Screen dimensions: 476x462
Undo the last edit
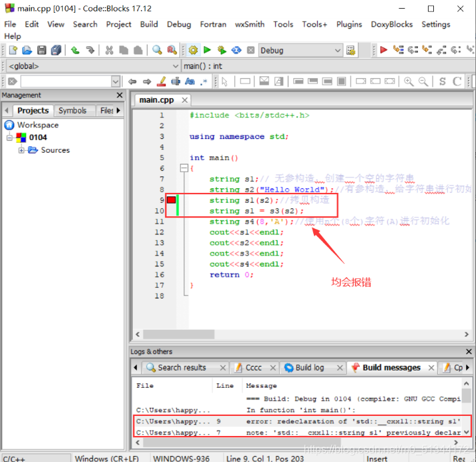(x=75, y=50)
